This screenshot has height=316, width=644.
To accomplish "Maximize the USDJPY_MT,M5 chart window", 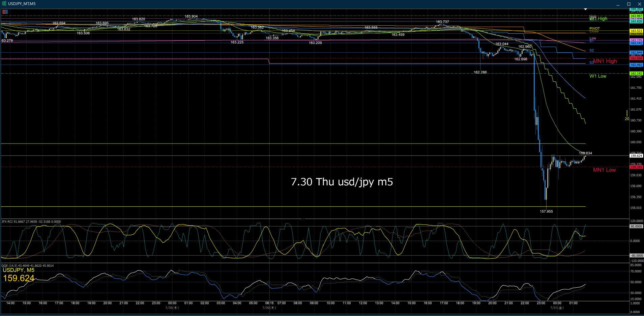I will 629,4.
